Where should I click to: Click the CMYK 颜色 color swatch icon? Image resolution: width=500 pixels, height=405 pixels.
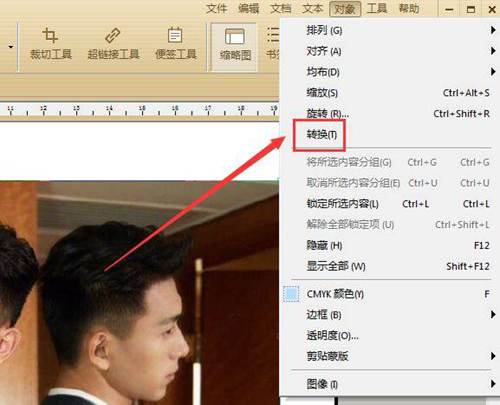pos(291,294)
